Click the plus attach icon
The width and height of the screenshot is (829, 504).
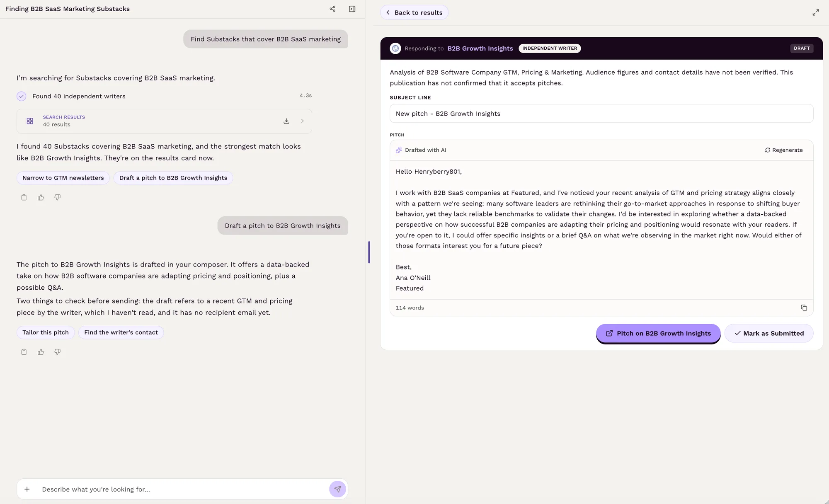tap(27, 489)
